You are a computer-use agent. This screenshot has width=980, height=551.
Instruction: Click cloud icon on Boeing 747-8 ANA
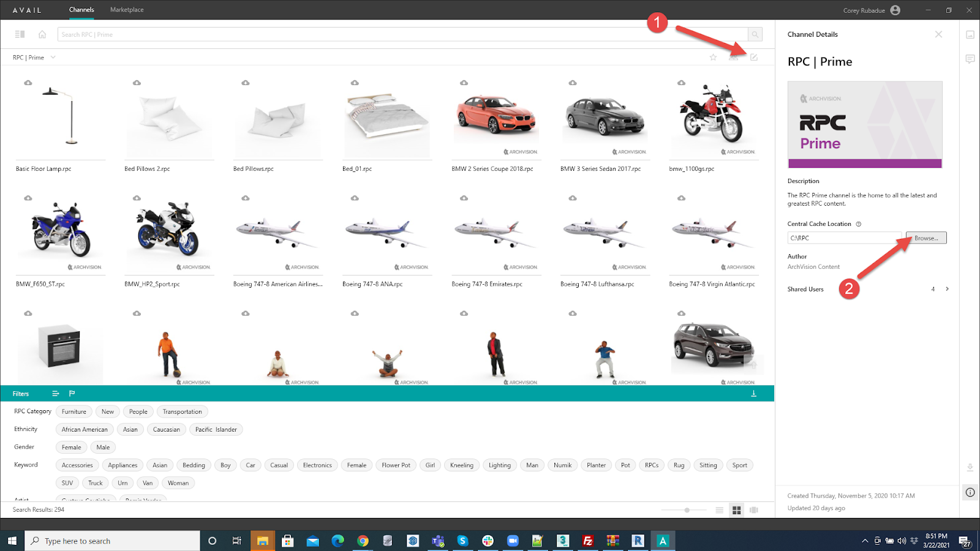[355, 198]
